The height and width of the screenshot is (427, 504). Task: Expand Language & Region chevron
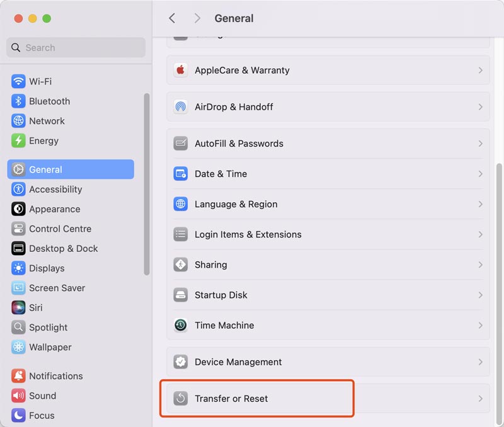tap(480, 204)
